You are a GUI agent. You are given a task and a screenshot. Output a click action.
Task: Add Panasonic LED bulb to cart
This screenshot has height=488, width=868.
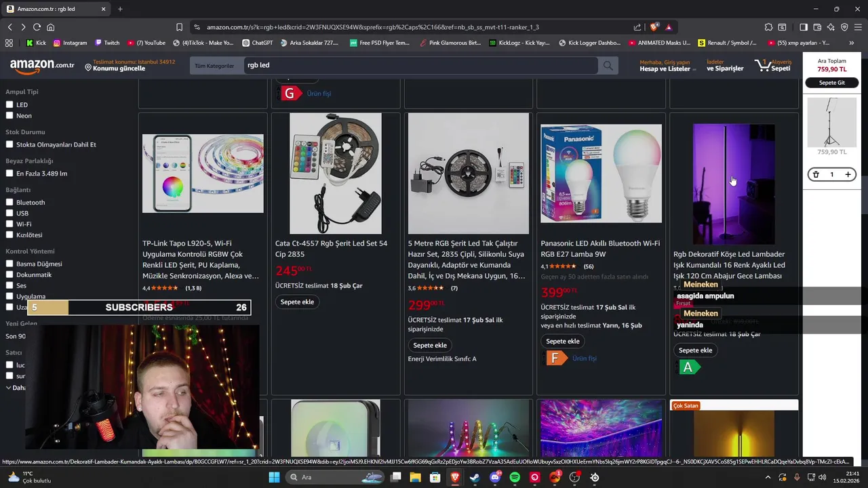click(x=563, y=341)
